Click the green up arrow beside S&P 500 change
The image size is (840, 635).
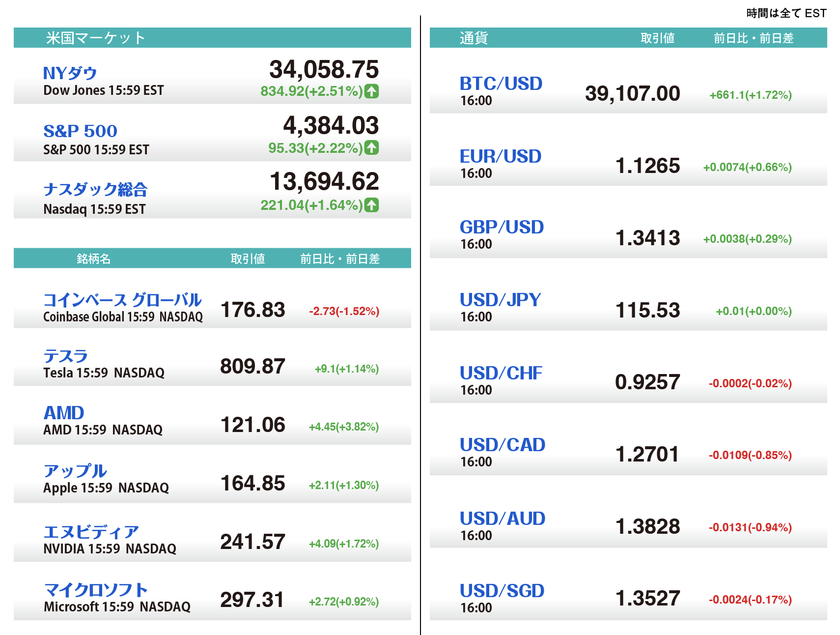point(371,147)
